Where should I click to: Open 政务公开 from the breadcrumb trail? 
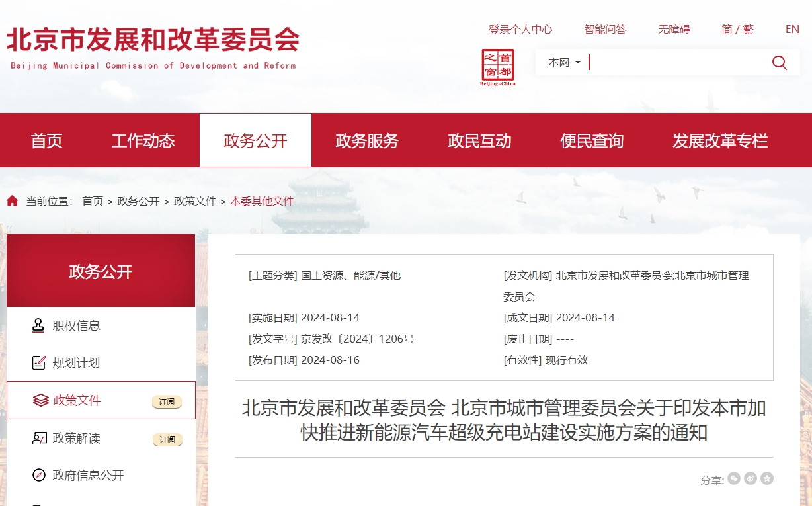[139, 200]
